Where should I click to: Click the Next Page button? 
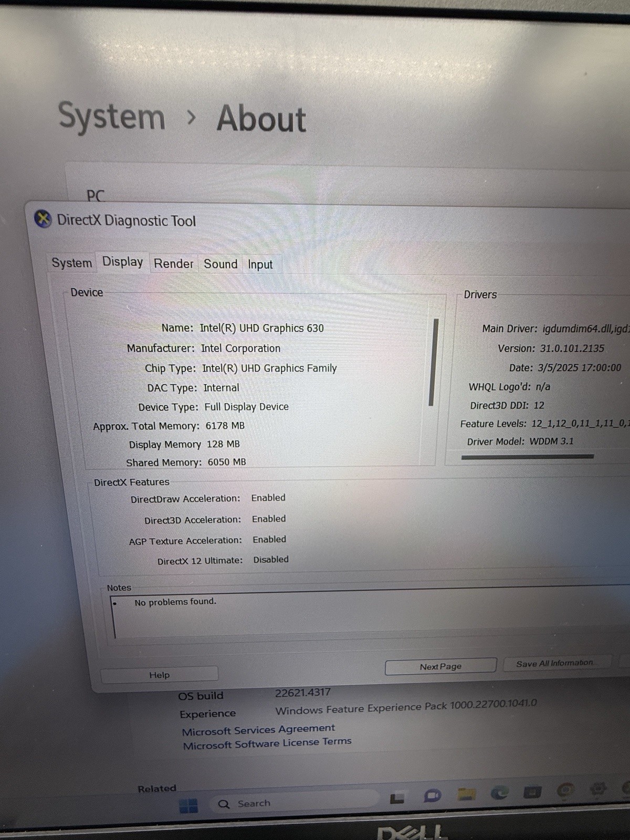click(x=440, y=666)
